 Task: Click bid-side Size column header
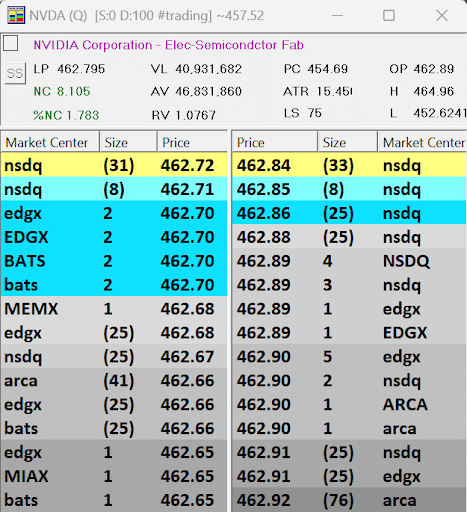pyautogui.click(x=128, y=142)
